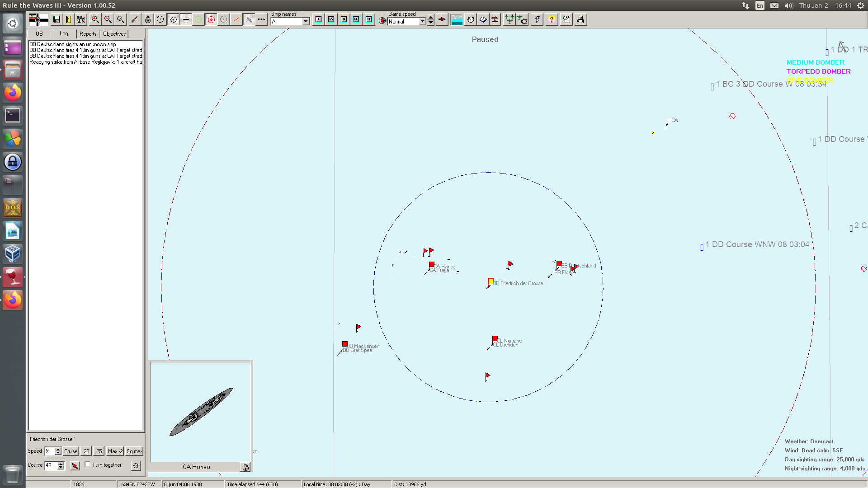
Task: Toggle the grey ship track button
Action: pos(249,19)
